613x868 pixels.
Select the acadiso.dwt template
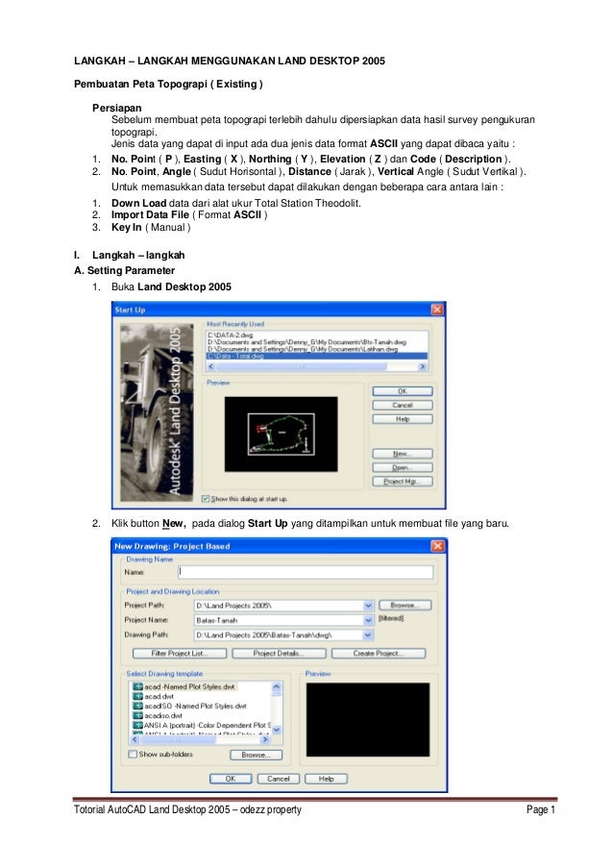tap(158, 715)
